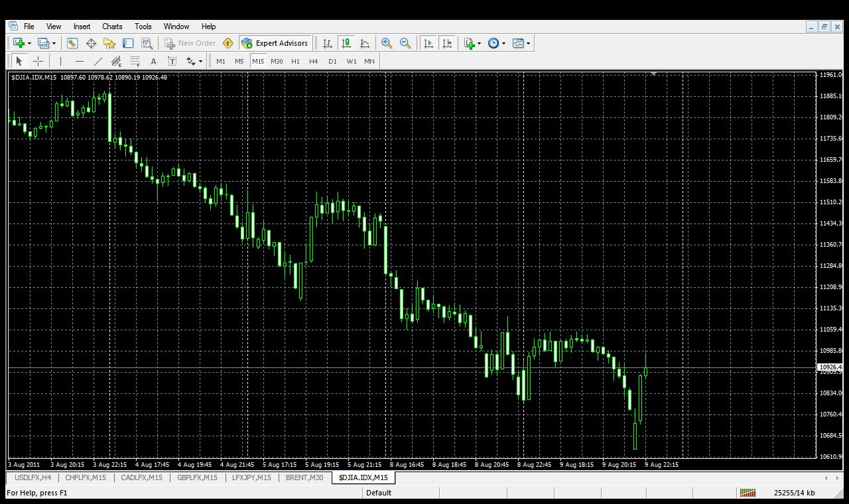Expand the Periods dropdown arrow
This screenshot has width=849, height=504.
[x=504, y=44]
